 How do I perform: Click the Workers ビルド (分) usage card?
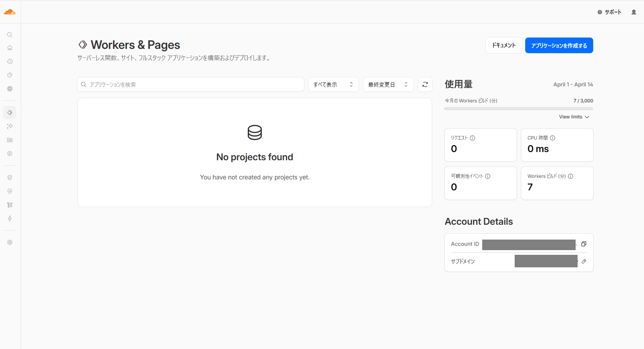pyautogui.click(x=557, y=183)
